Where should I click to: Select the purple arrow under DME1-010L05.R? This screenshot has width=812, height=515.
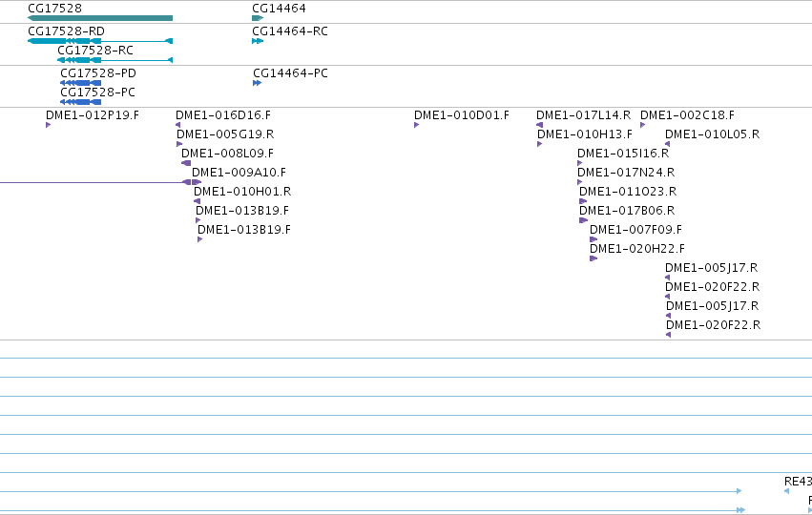668,144
